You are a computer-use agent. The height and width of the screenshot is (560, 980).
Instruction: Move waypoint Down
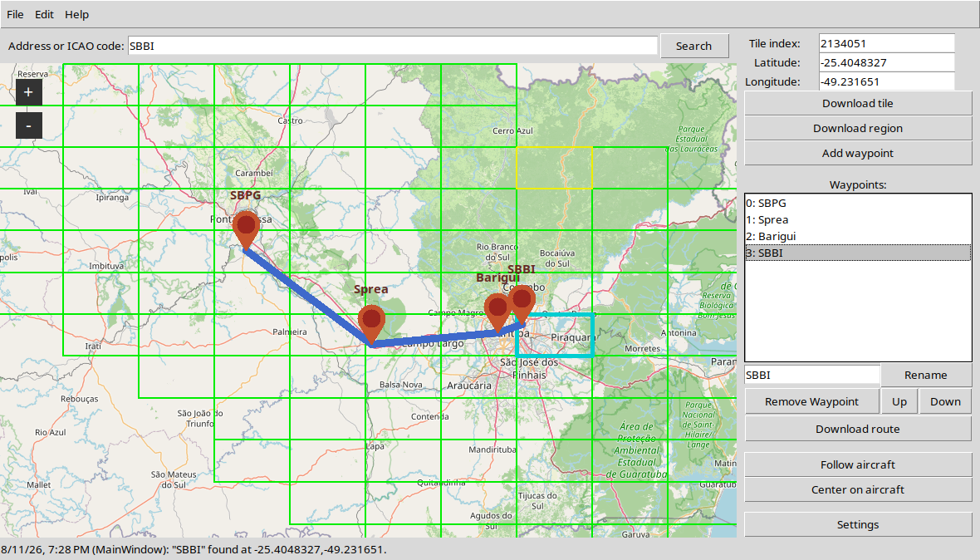click(945, 401)
